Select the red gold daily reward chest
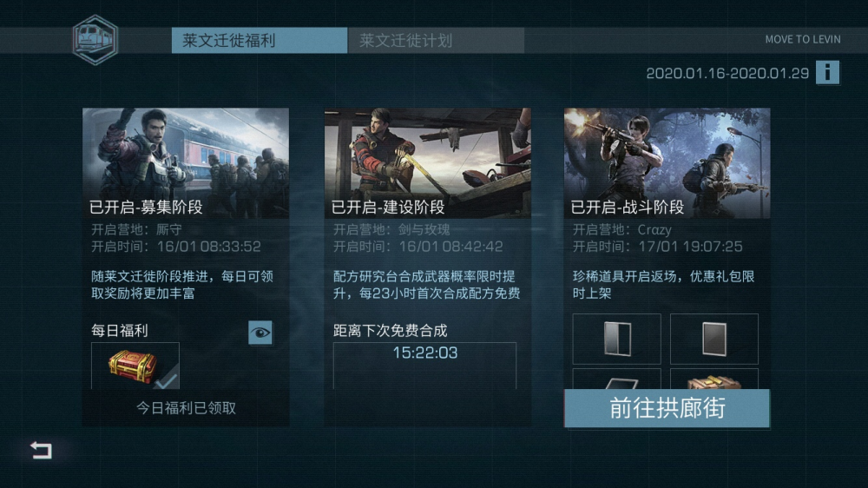The height and width of the screenshot is (488, 868). (x=132, y=366)
